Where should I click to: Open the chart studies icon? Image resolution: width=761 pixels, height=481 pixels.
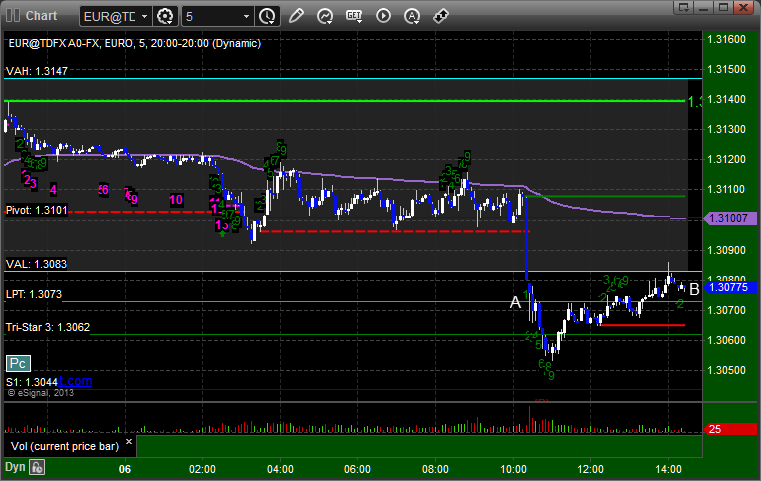pos(325,17)
